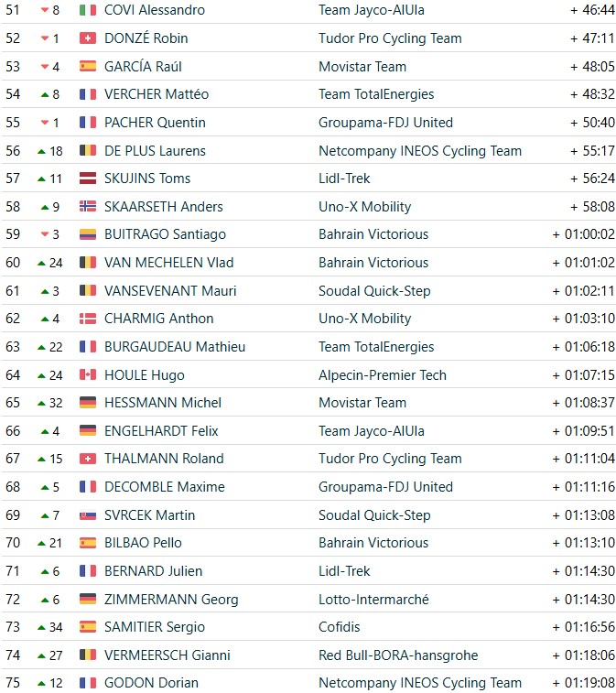Image resolution: width=616 pixels, height=693 pixels.
Task: Click rider name GARCÍA Raúl
Action: point(143,66)
